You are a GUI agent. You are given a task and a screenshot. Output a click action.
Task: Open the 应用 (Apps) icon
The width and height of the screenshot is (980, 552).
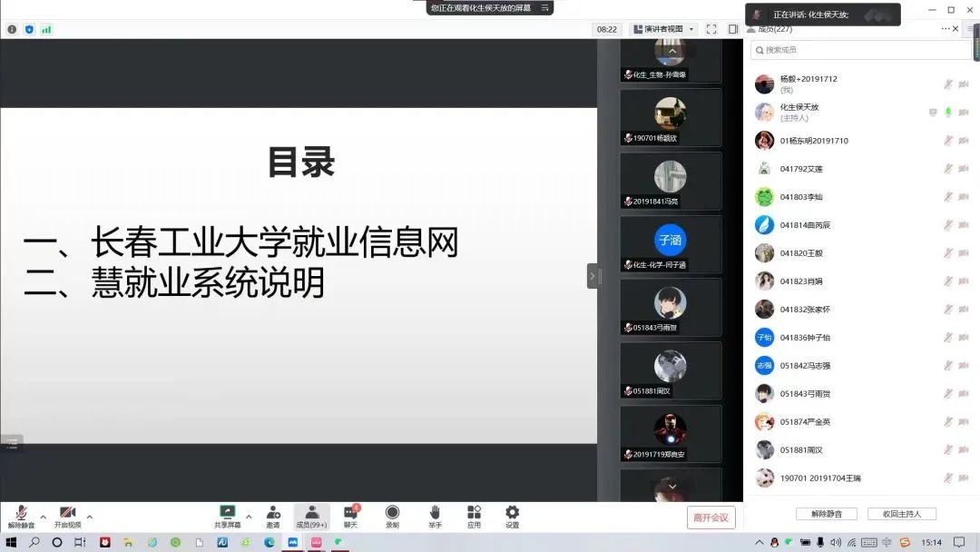pyautogui.click(x=474, y=515)
